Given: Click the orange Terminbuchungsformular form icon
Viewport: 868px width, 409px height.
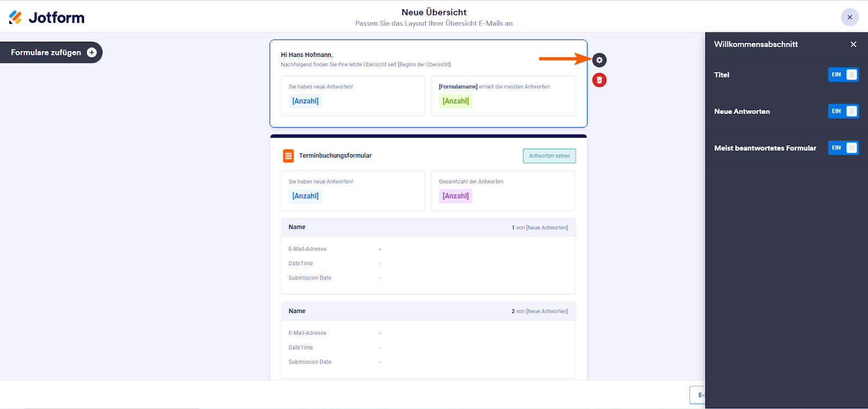Looking at the screenshot, I should [x=288, y=156].
